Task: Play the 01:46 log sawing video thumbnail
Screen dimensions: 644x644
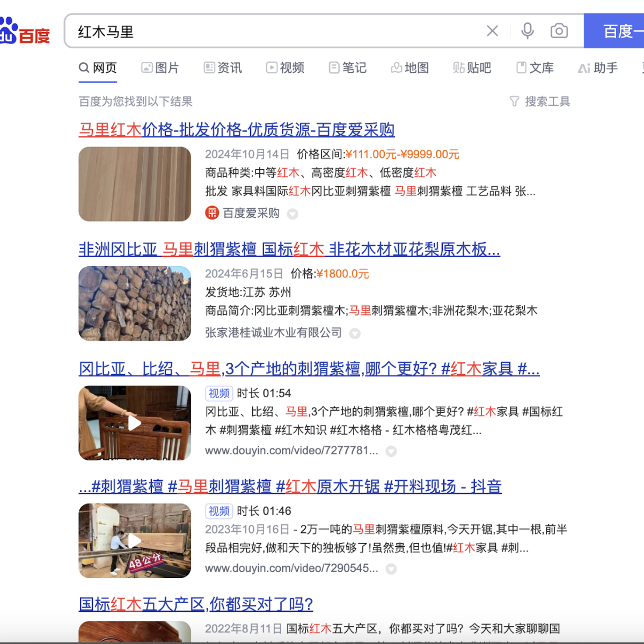Action: click(135, 541)
